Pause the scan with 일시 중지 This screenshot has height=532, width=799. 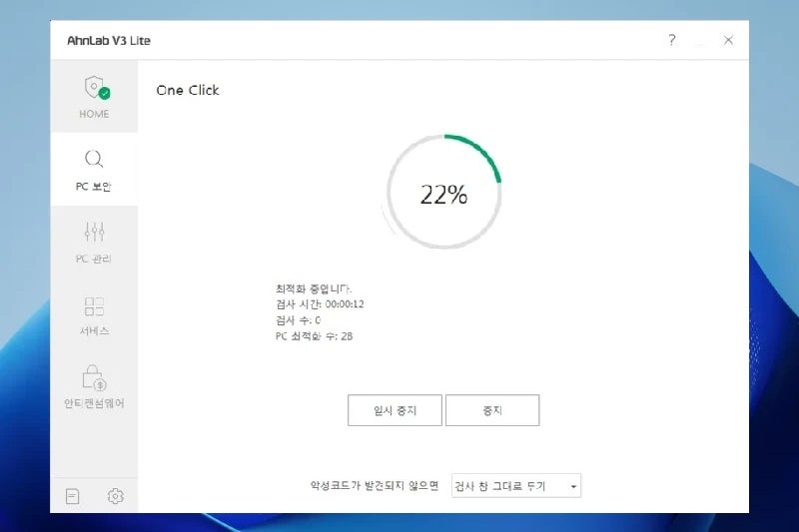click(x=395, y=410)
